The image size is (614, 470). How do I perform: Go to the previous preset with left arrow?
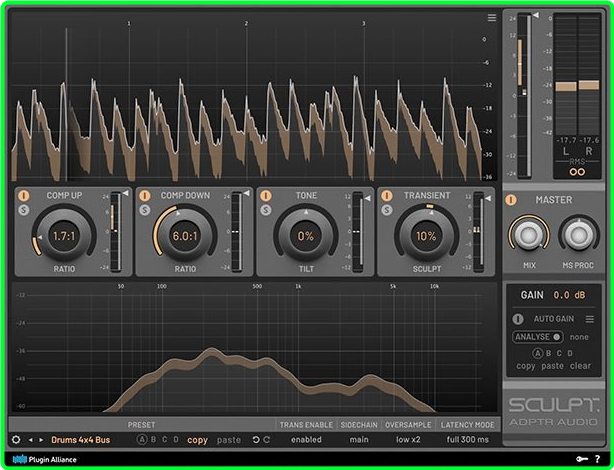[x=31, y=440]
